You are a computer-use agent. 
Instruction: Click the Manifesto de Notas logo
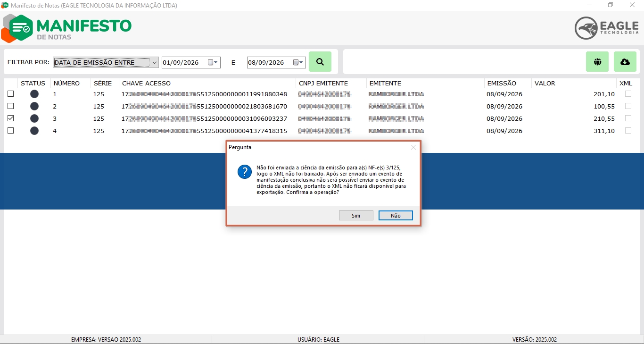click(x=66, y=28)
